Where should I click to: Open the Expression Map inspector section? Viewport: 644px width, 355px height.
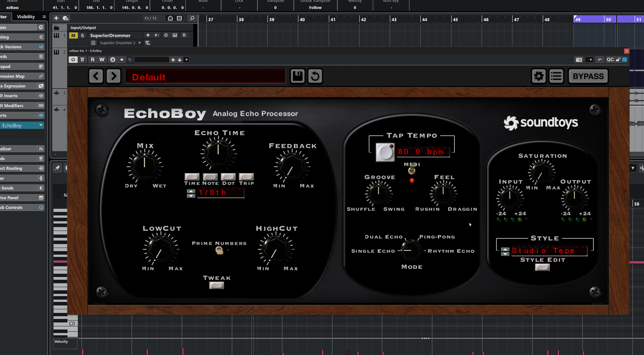pyautogui.click(x=22, y=76)
